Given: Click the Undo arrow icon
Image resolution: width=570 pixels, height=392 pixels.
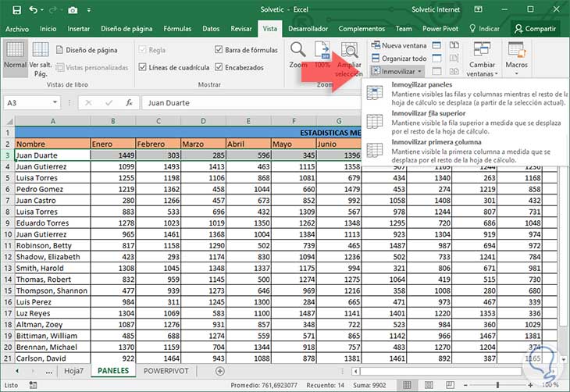Looking at the screenshot, I should tap(34, 9).
